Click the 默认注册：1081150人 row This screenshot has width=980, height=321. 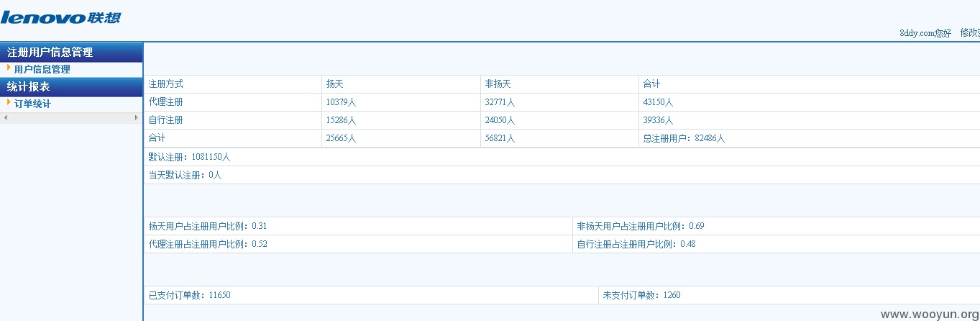click(562, 157)
